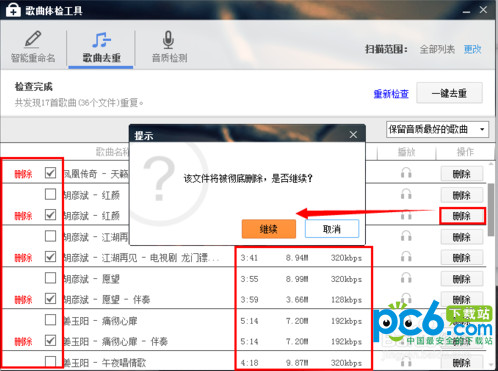Open the 保留音质最好的歌曲 dropdown
The image size is (498, 371).
(437, 129)
